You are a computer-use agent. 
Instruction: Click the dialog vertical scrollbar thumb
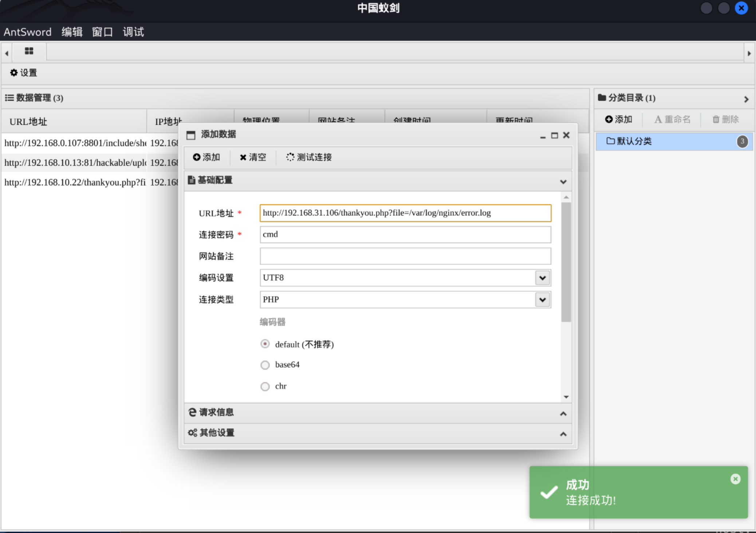click(566, 262)
